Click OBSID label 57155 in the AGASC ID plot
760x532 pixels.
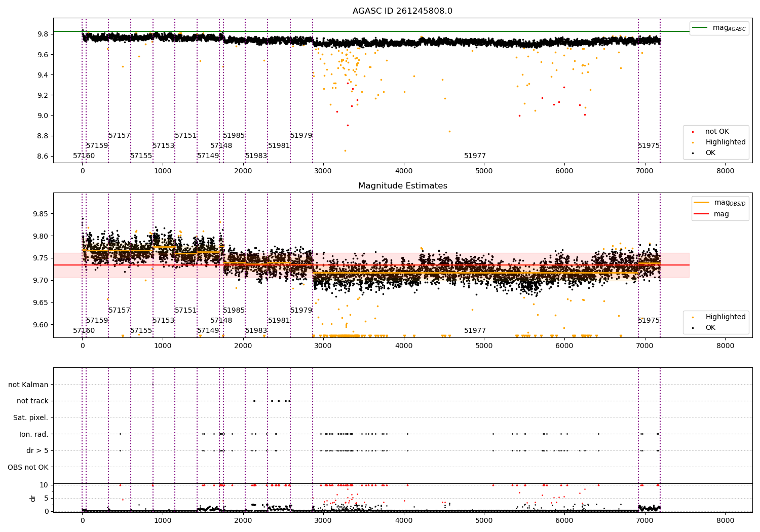coord(141,156)
